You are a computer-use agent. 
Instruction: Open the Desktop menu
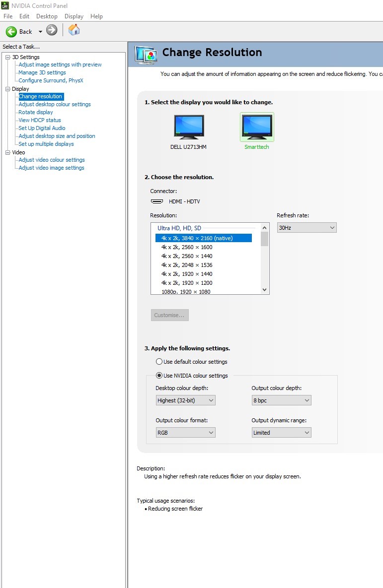(47, 16)
